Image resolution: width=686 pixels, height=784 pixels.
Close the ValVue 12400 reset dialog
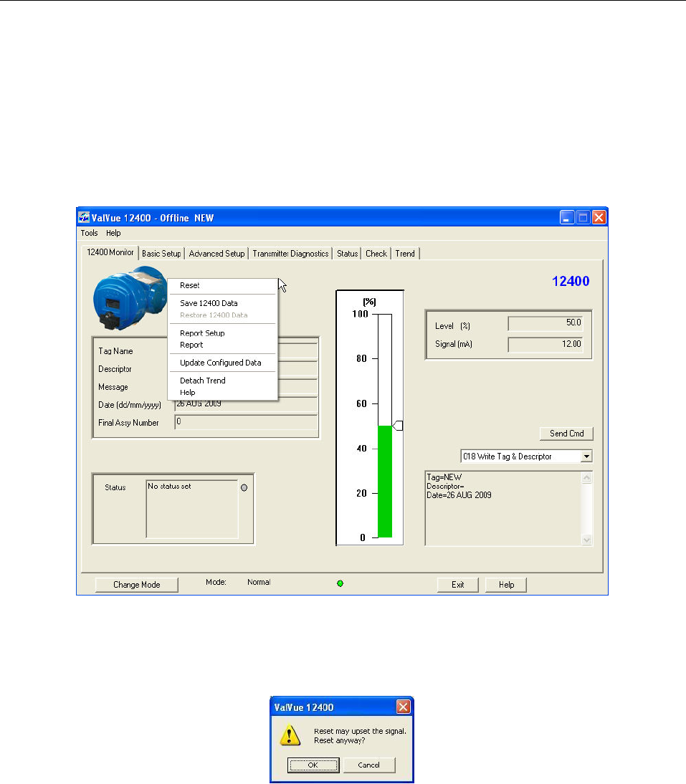[x=403, y=707]
